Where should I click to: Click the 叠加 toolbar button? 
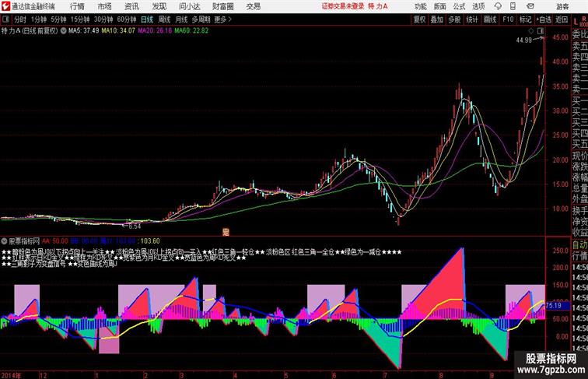[437, 19]
